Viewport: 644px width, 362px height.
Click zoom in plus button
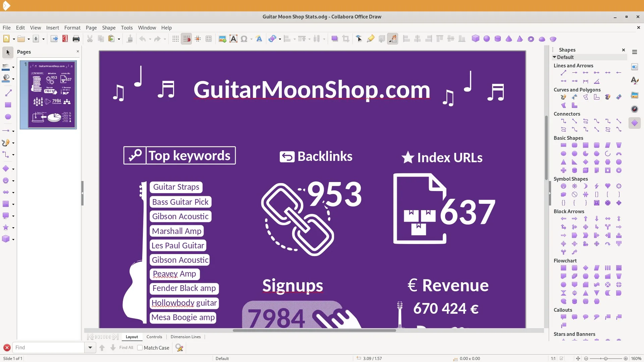[x=626, y=358]
